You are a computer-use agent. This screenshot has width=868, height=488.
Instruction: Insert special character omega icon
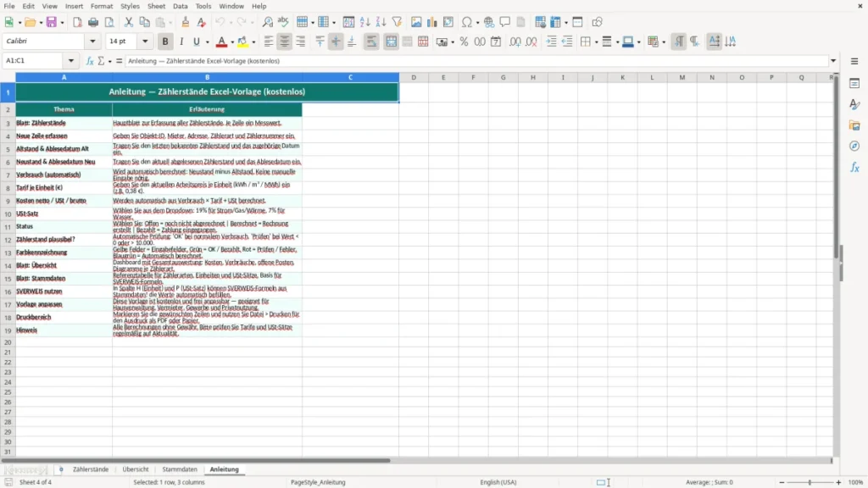[467, 22]
